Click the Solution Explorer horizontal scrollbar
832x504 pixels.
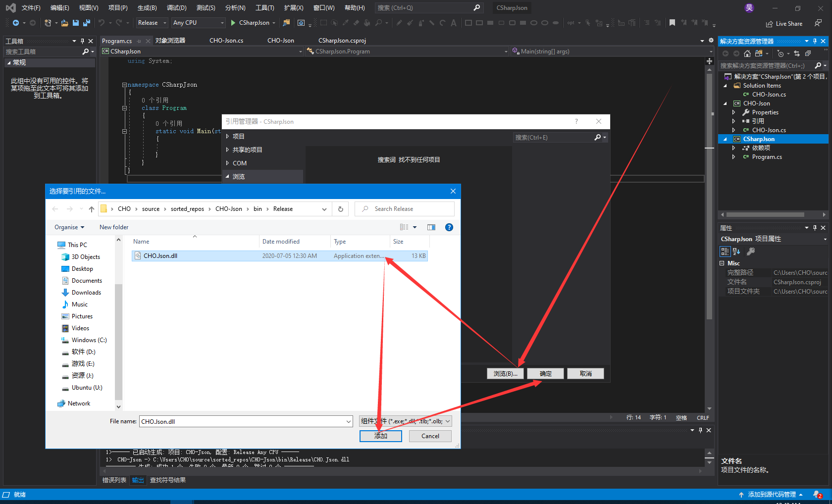pyautogui.click(x=765, y=215)
